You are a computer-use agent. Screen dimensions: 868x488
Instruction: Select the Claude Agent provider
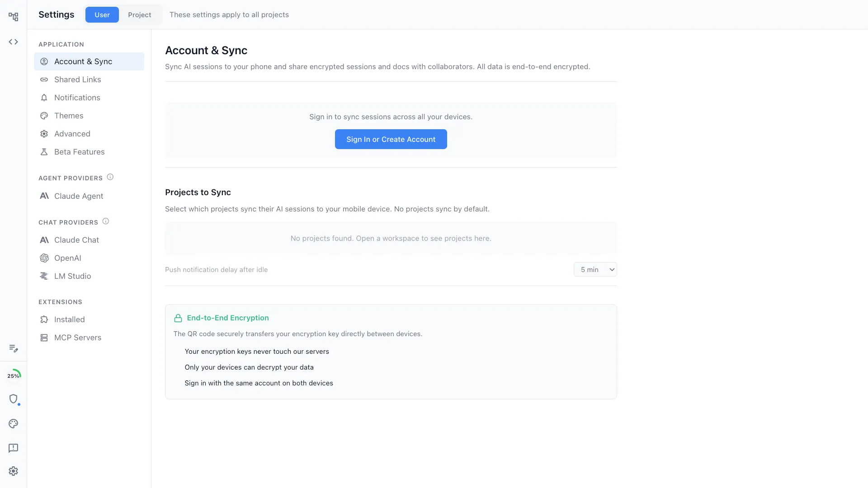tap(79, 196)
